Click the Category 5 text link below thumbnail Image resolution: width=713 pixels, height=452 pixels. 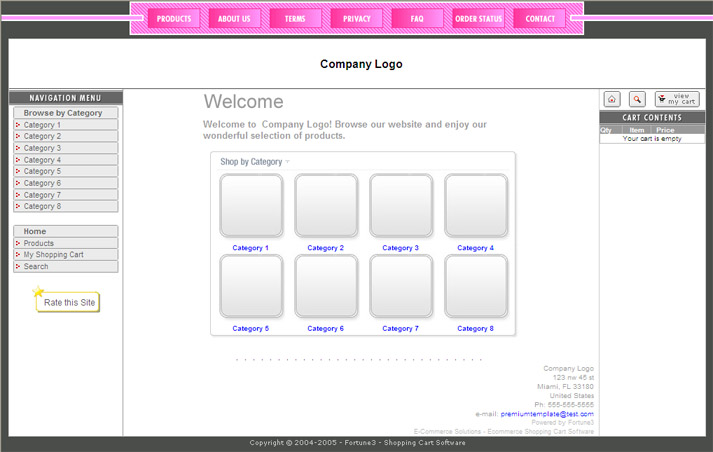coord(250,328)
